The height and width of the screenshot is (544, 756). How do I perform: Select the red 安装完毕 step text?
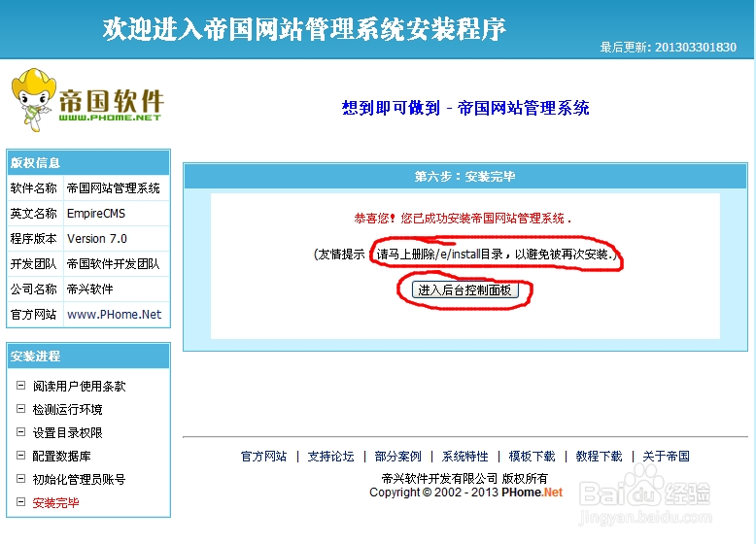tap(56, 502)
